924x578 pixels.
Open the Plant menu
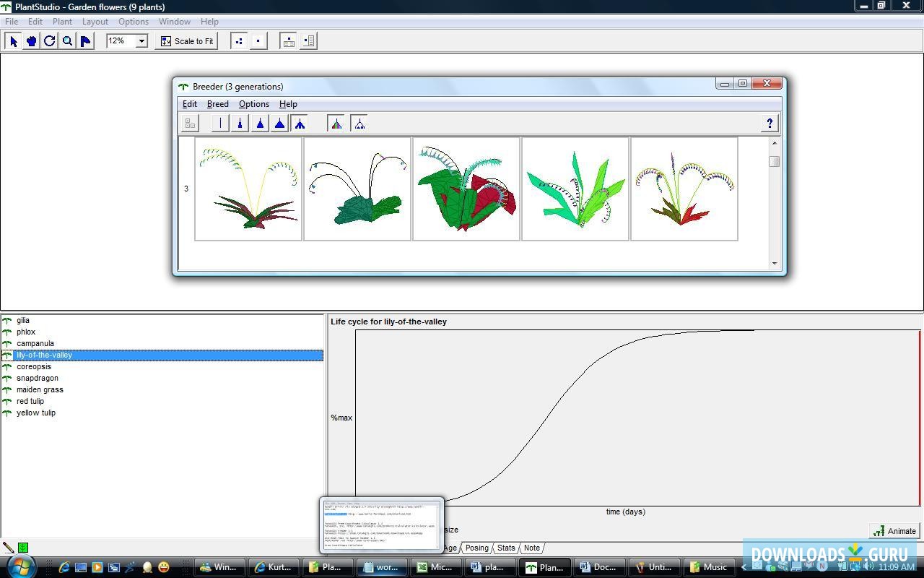(62, 22)
